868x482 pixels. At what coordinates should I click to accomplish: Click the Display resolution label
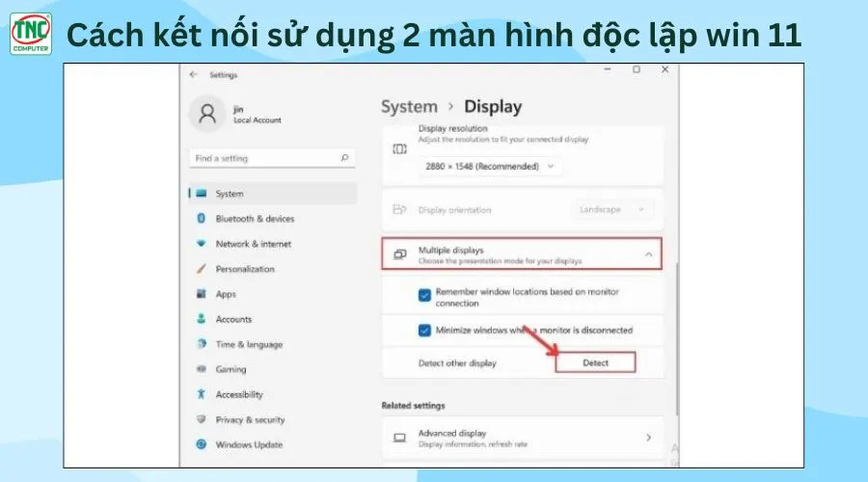(x=453, y=128)
